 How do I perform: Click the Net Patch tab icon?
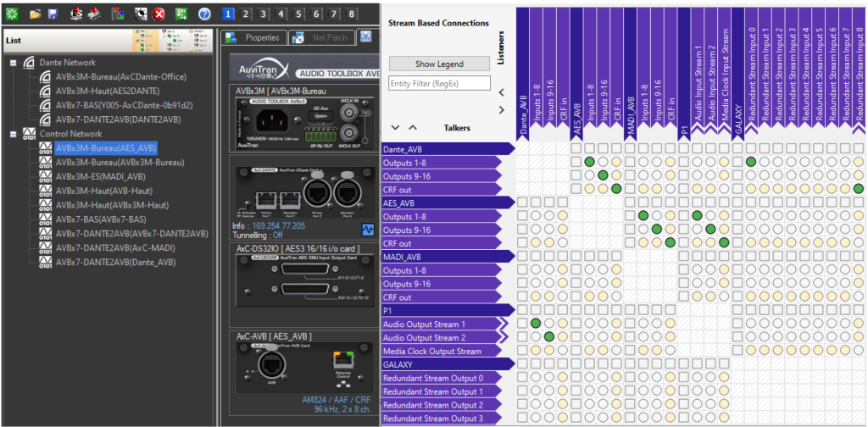pos(298,37)
